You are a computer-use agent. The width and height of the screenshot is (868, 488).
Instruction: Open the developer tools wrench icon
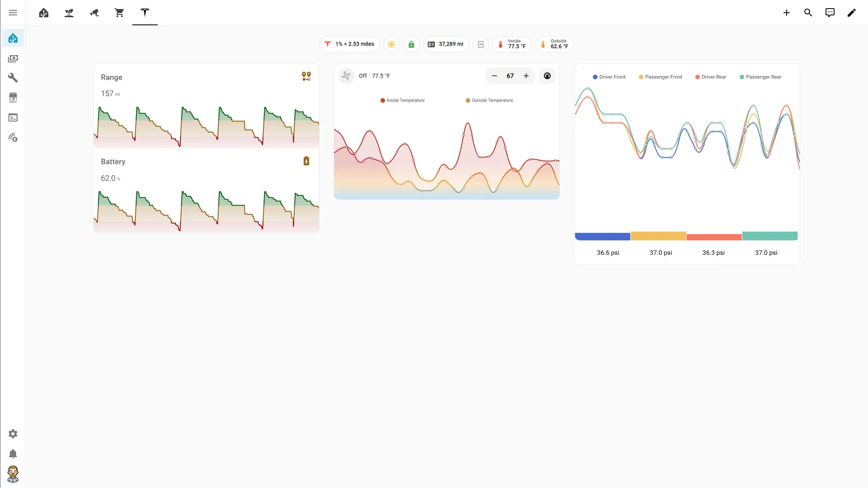13,78
